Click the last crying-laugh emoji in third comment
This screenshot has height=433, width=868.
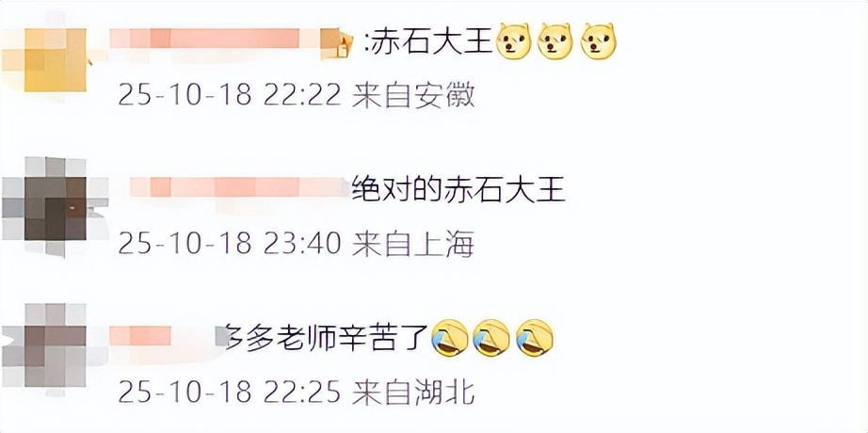coord(534,337)
